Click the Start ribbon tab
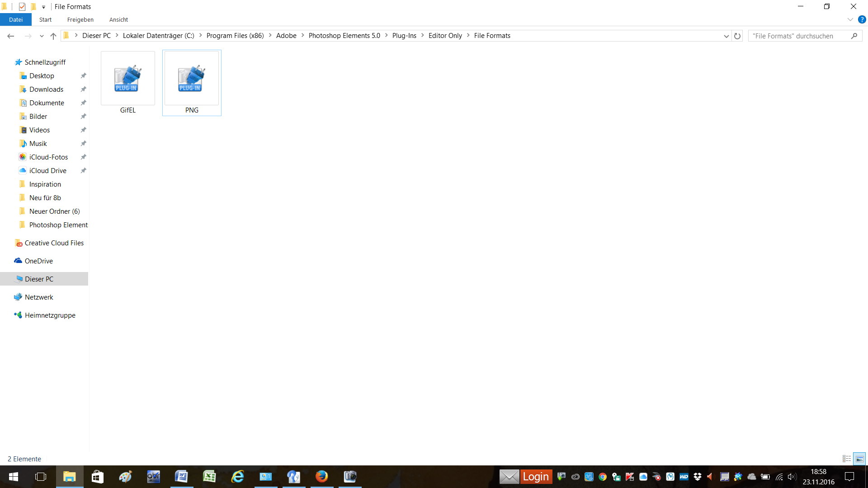Screen dimensions: 868x488 [45, 20]
